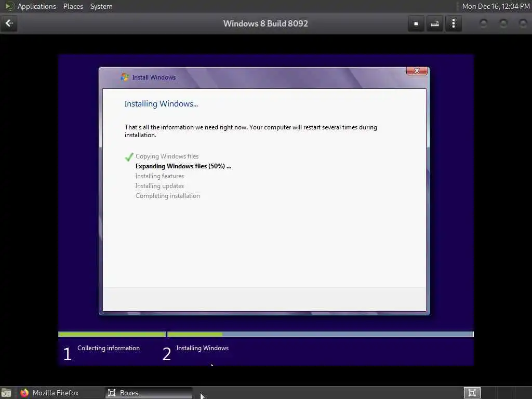Open the System menu

point(101,6)
